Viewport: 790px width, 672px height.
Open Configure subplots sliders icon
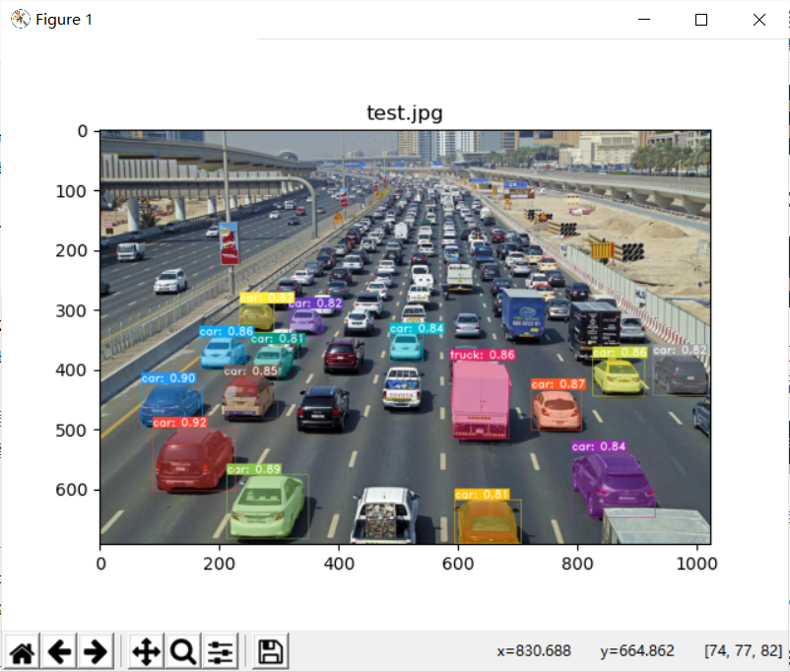pyautogui.click(x=220, y=651)
